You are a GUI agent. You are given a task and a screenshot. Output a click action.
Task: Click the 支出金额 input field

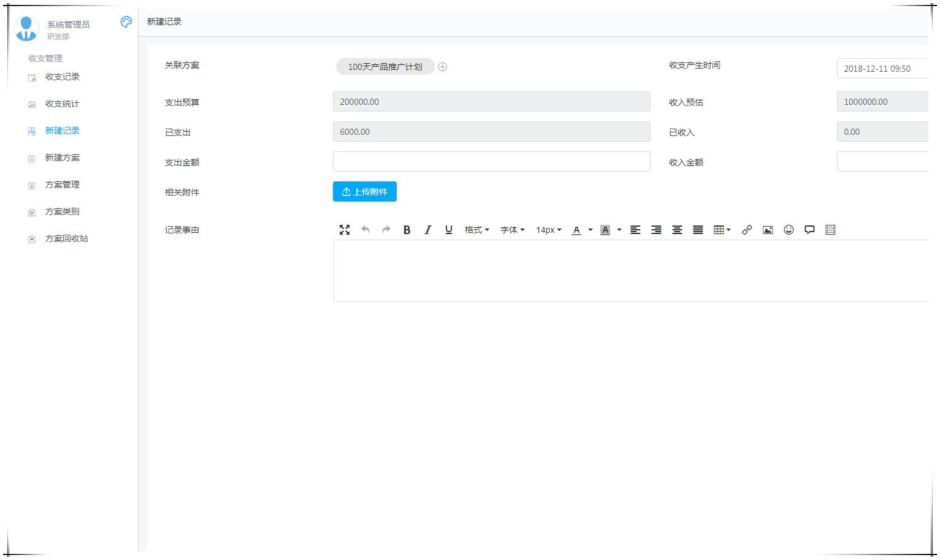click(491, 162)
